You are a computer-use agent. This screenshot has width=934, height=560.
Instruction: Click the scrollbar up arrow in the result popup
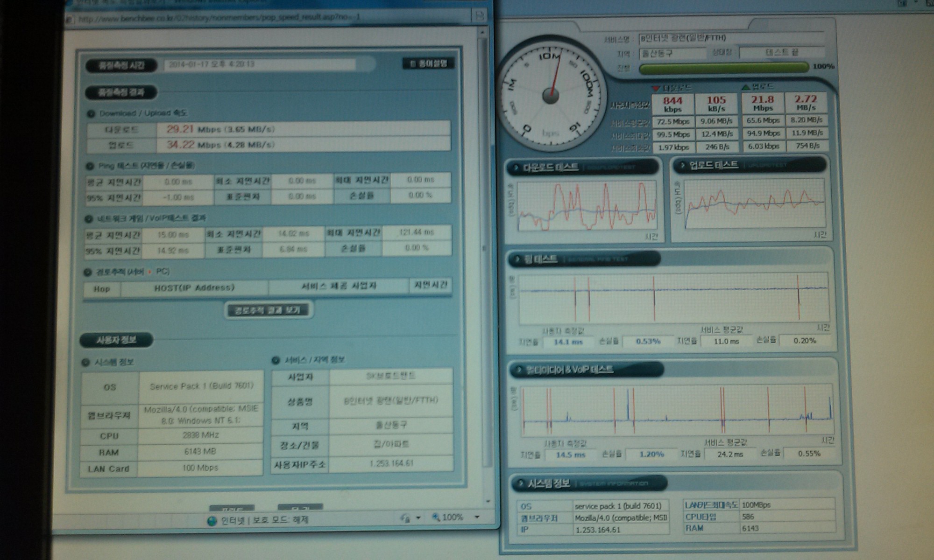482,33
